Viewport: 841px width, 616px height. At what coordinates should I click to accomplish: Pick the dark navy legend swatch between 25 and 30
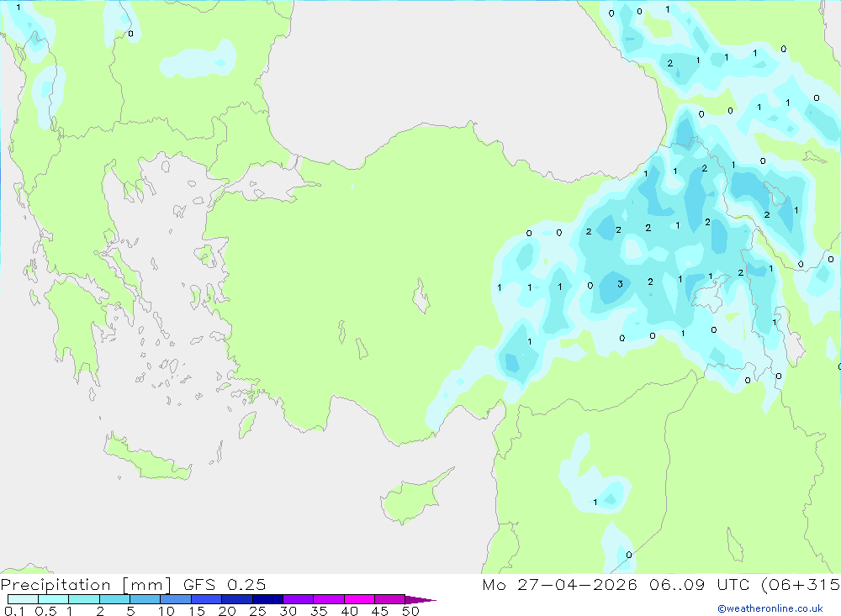267,599
